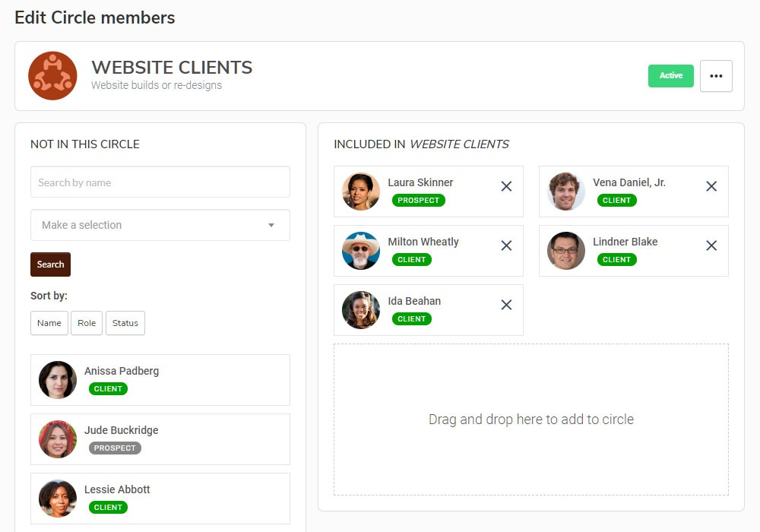Select Anissa Padberg's avatar photo
This screenshot has height=532, width=760.
click(x=58, y=380)
